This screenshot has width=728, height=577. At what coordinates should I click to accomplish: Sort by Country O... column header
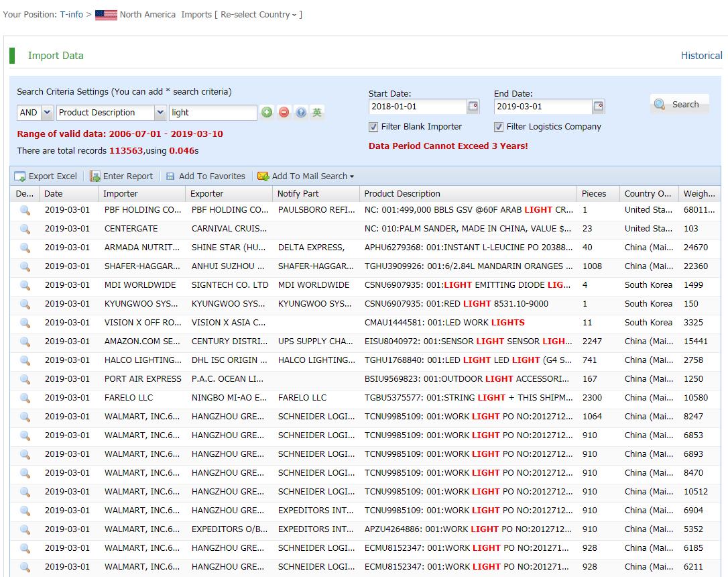click(x=649, y=194)
